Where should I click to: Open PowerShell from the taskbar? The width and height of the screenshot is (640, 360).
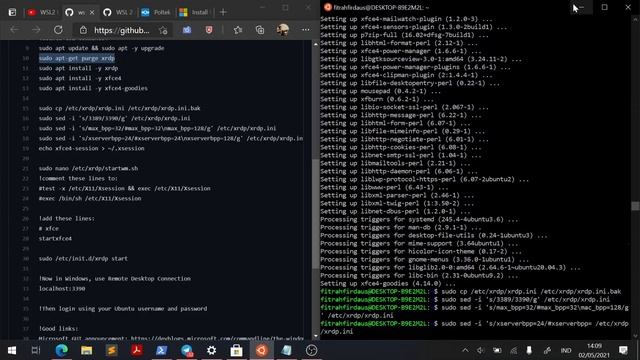[162, 350]
